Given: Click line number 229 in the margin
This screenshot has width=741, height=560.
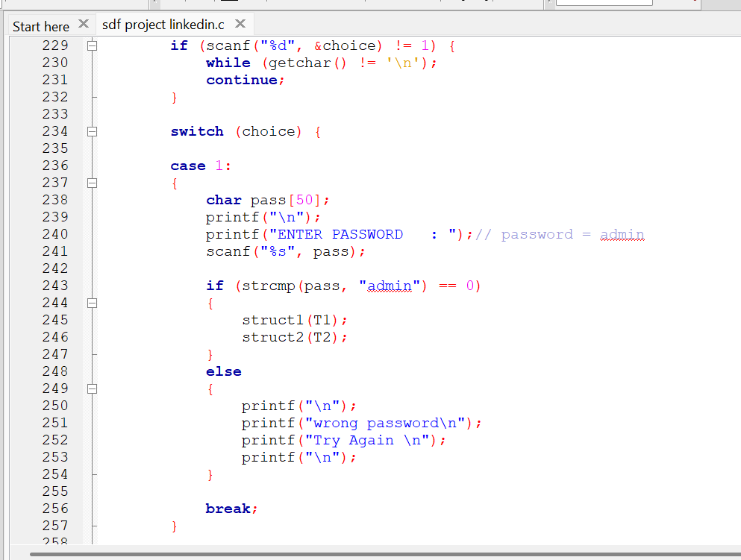Looking at the screenshot, I should pos(55,45).
